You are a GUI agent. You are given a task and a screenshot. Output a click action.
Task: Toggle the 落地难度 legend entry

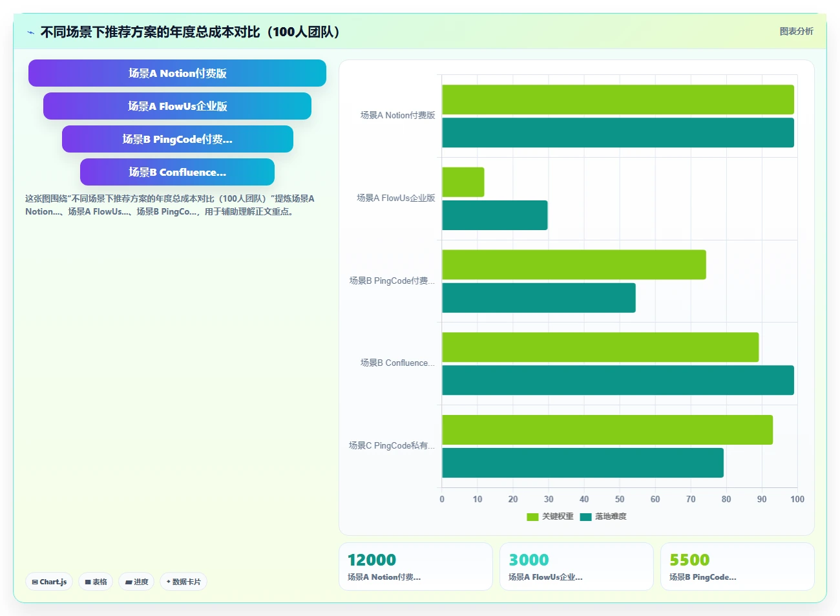click(x=603, y=516)
